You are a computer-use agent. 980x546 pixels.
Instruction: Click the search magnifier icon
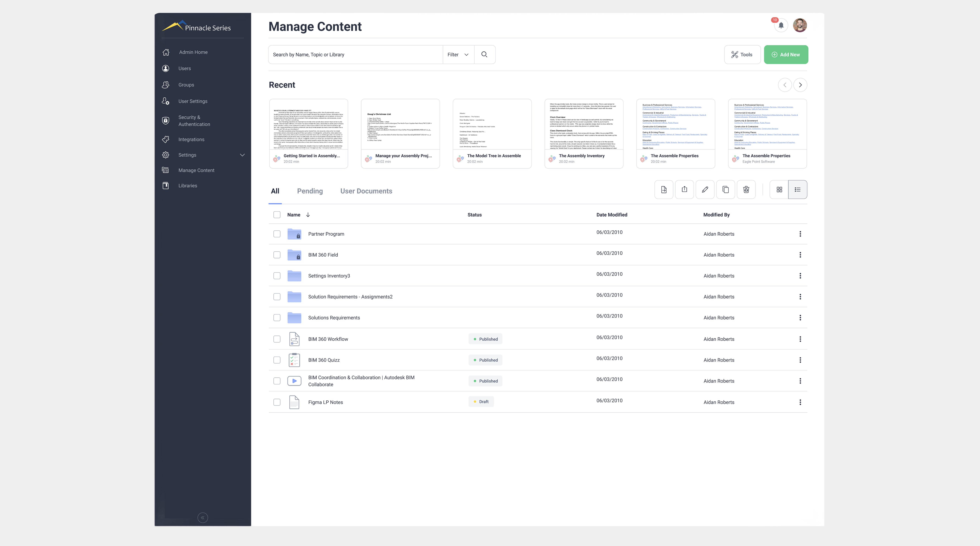point(484,54)
